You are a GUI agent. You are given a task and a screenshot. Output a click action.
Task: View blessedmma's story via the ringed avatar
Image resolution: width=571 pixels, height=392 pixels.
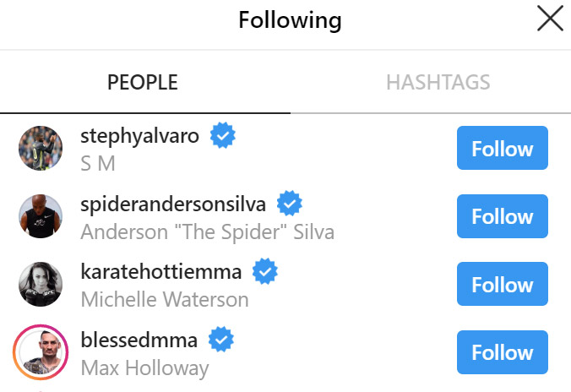point(41,352)
